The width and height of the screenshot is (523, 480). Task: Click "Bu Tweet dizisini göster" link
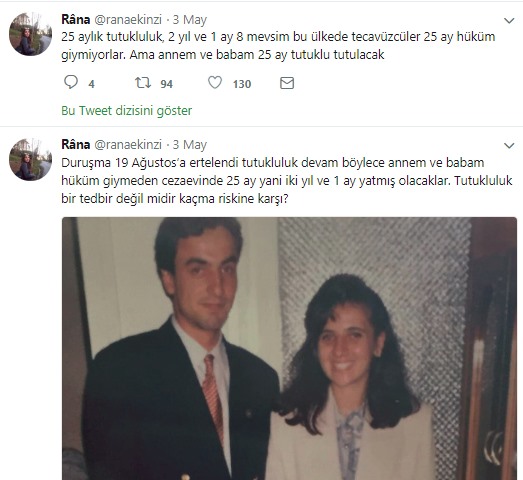pyautogui.click(x=126, y=111)
